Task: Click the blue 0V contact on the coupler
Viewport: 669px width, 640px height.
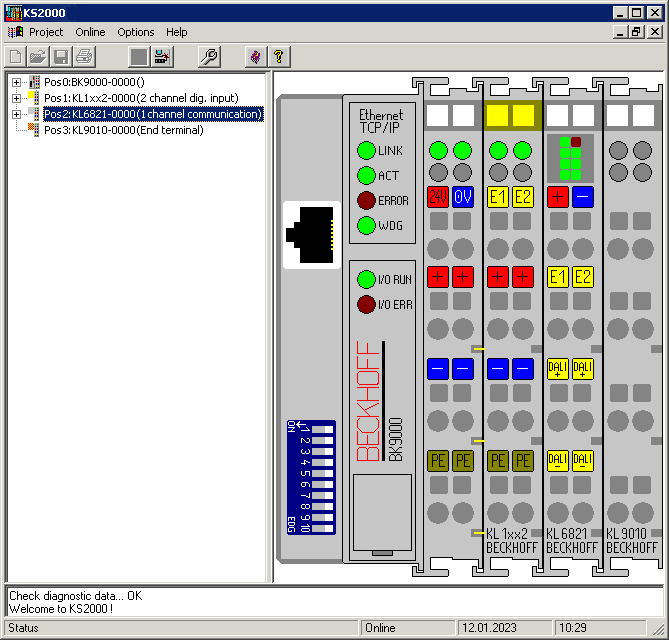Action: 463,197
